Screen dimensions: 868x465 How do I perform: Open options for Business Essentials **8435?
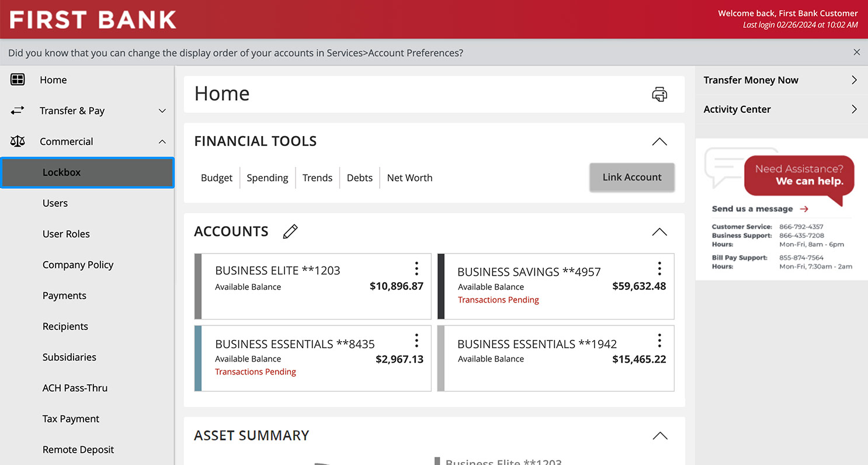coord(416,340)
